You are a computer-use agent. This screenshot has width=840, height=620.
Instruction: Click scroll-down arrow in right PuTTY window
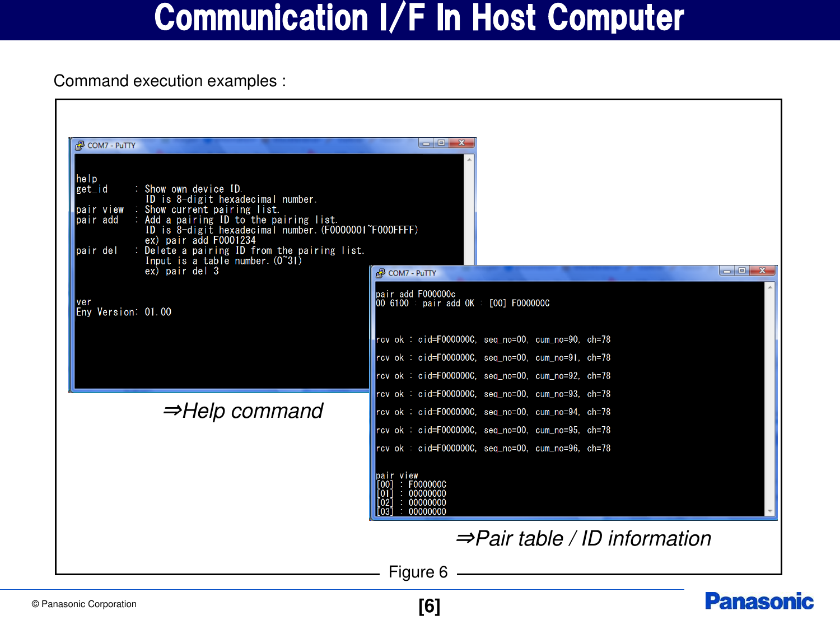[x=771, y=511]
